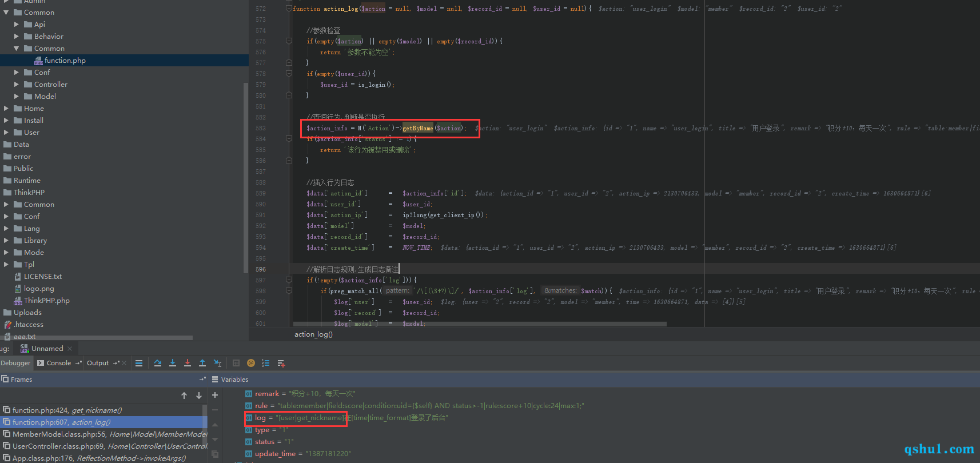Open the Evaluate Expression calculator icon

coord(236,363)
